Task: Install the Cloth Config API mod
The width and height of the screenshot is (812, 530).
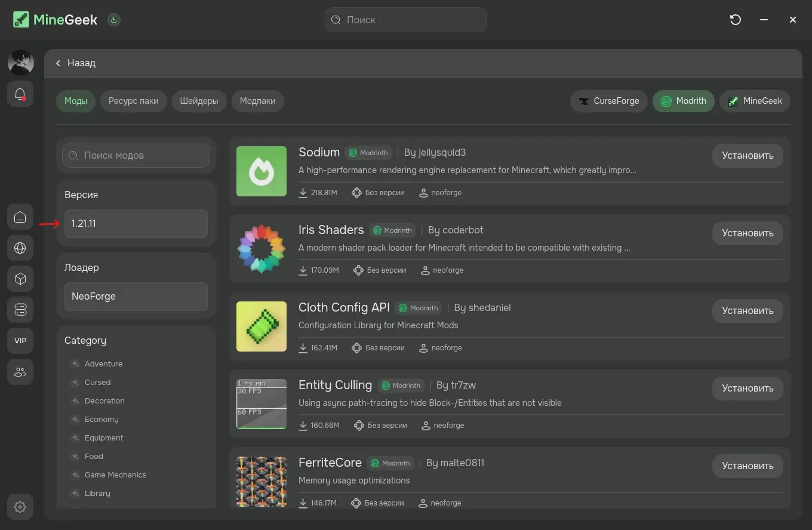Action: pos(748,311)
